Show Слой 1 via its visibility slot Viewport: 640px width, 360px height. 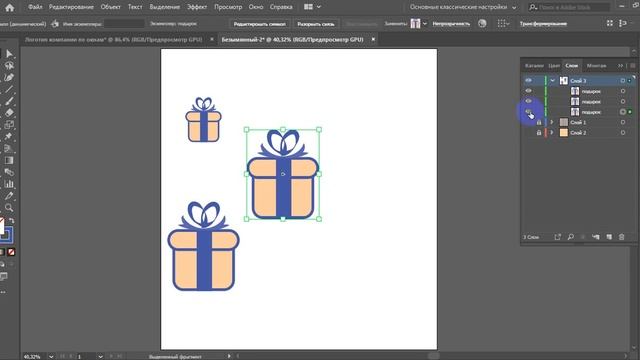click(x=529, y=122)
